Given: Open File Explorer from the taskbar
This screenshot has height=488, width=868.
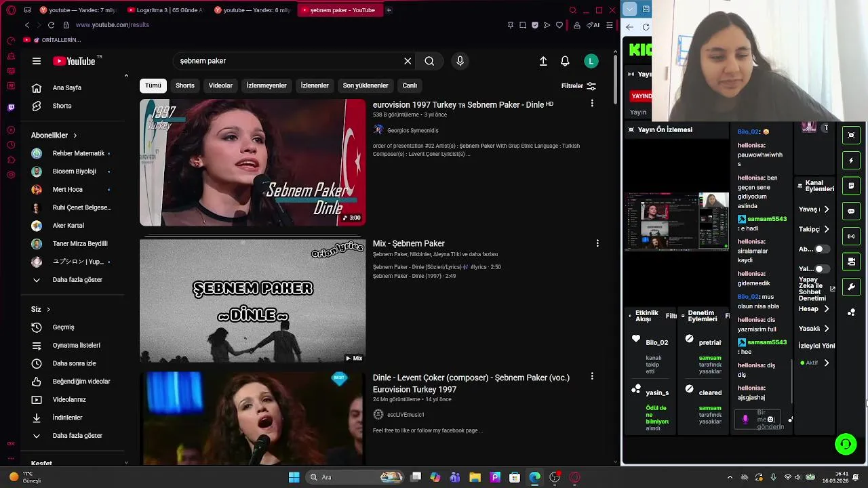Looking at the screenshot, I should 475,477.
